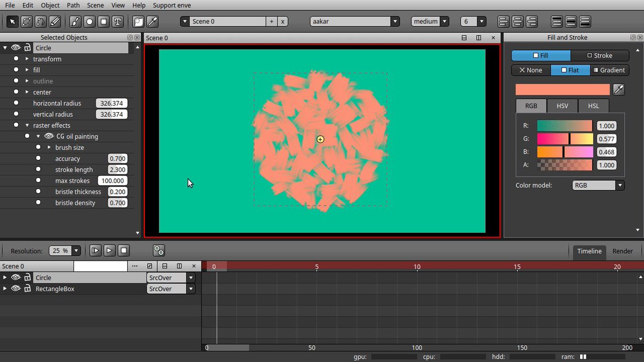Select the path drawing tool
Screen dimensions: 644x362
pos(40,21)
